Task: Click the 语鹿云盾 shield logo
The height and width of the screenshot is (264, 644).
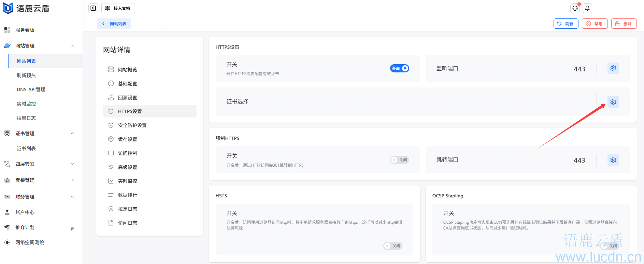Action: (x=8, y=8)
